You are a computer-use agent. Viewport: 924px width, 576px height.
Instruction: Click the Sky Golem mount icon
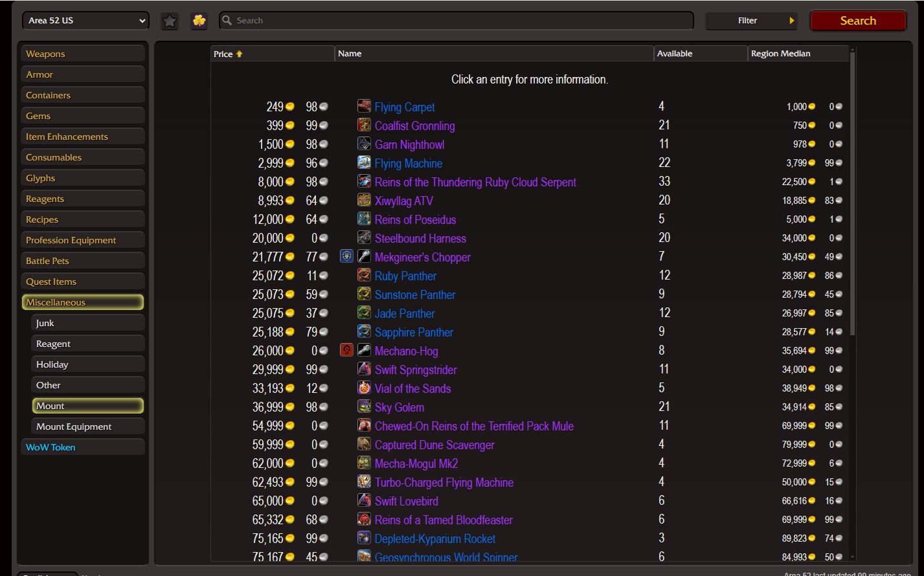364,407
